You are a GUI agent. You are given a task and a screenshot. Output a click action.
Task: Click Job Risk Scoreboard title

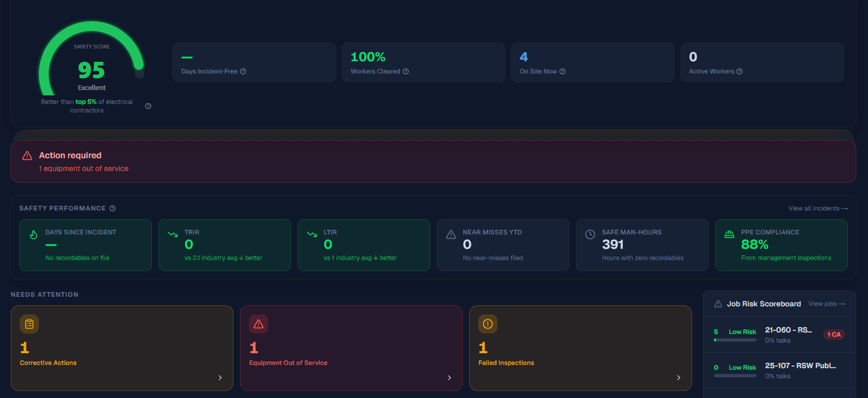coord(763,304)
